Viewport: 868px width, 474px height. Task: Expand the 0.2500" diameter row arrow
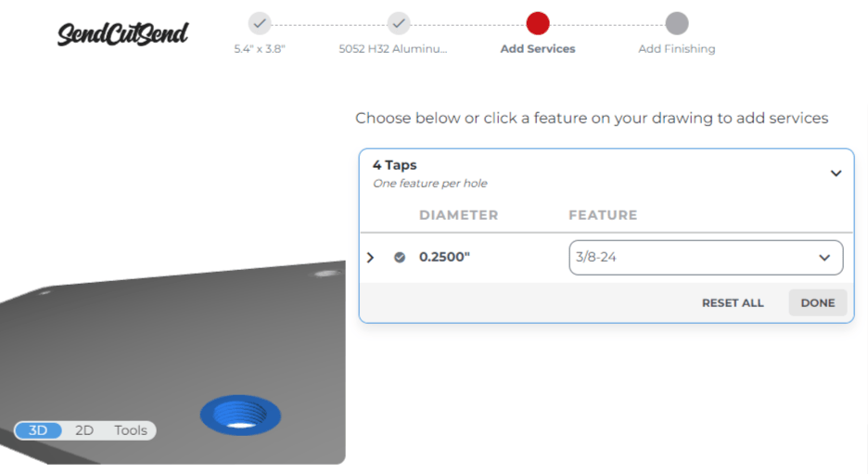[371, 257]
